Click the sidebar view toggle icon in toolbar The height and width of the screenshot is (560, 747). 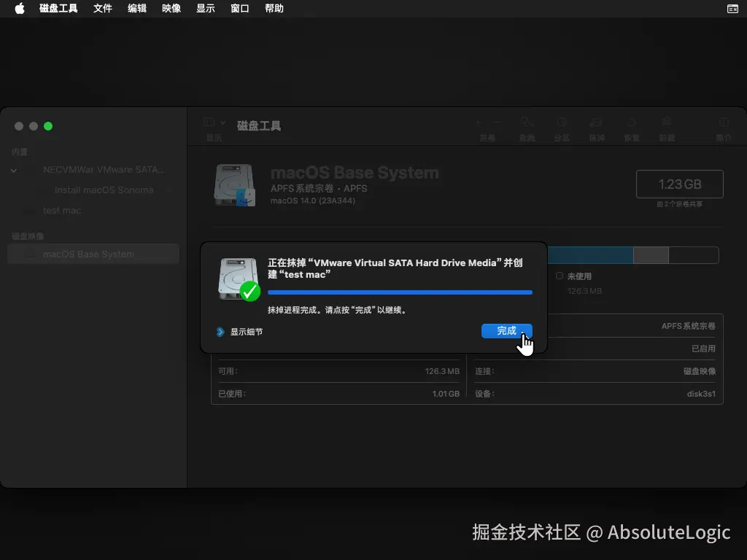click(x=209, y=122)
